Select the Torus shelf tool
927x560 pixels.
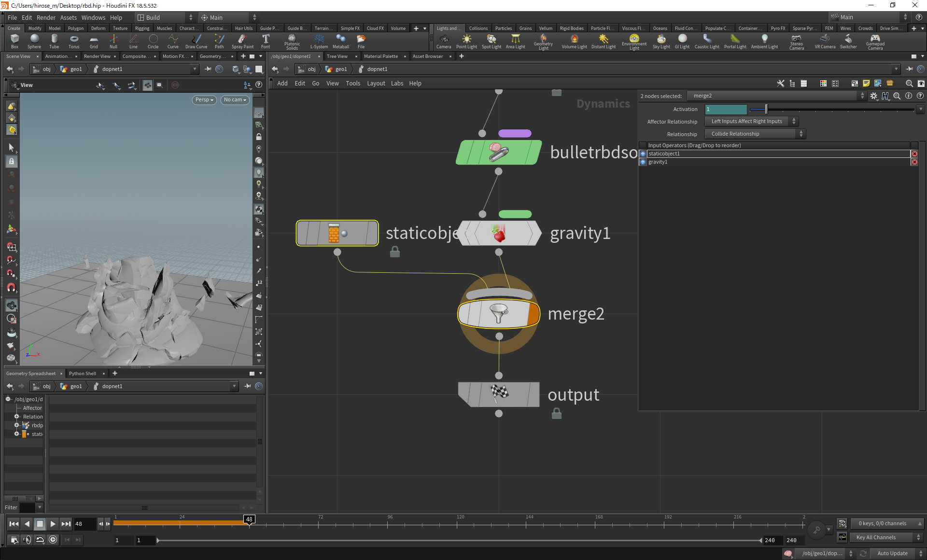coord(74,42)
